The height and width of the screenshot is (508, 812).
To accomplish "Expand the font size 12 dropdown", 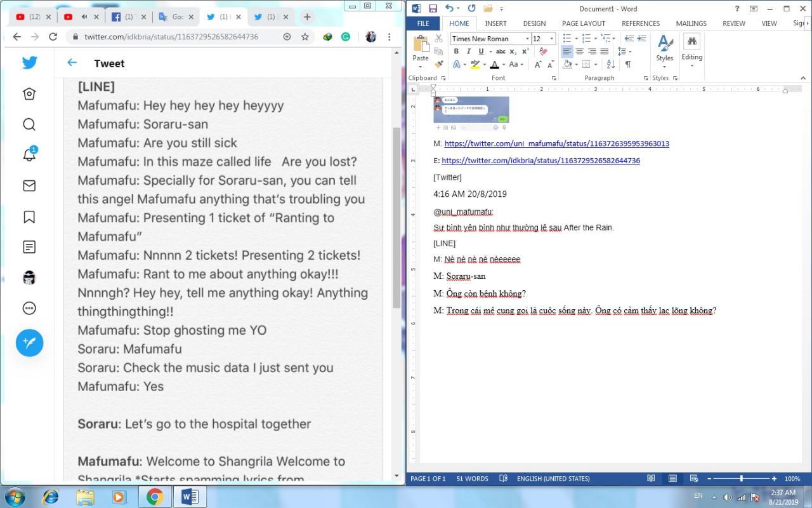I will tap(551, 39).
